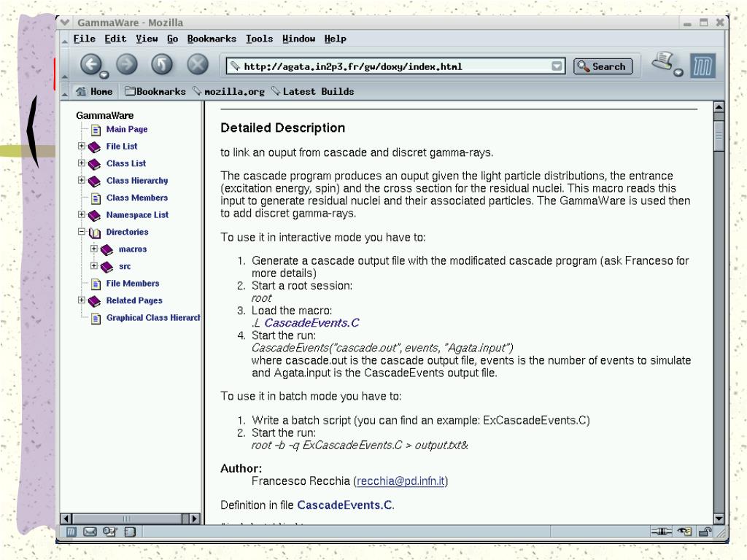Click the vertical scrollbar thumb

coord(719,136)
